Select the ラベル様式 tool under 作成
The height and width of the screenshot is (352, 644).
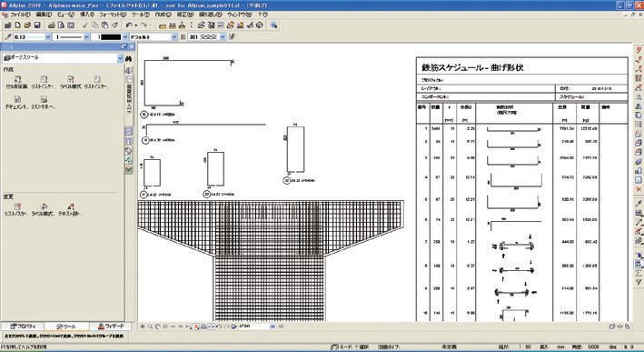(71, 82)
